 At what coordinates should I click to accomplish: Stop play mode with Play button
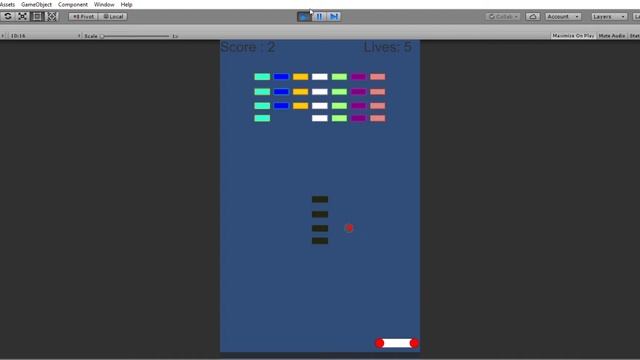[x=304, y=16]
